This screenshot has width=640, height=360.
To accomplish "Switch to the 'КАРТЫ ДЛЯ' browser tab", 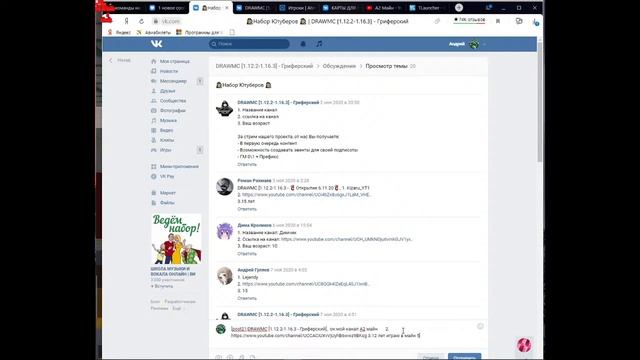I will click(x=340, y=8).
